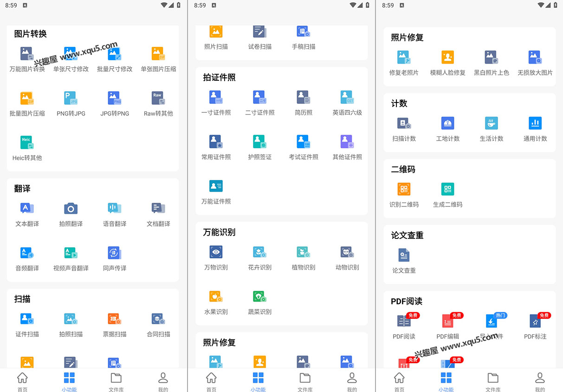Select the PNG转JPG conversion tool

click(x=71, y=98)
